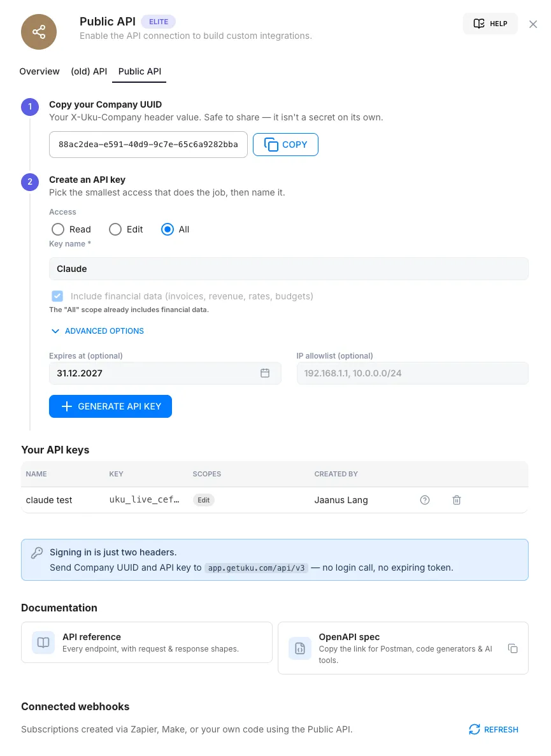This screenshot has width=551, height=756.
Task: Select the All access radio button
Action: click(168, 229)
